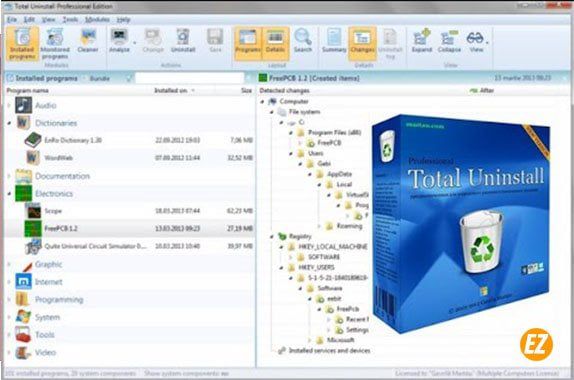The width and height of the screenshot is (574, 380).
Task: Collapse the Electronics group
Action: click(x=9, y=194)
